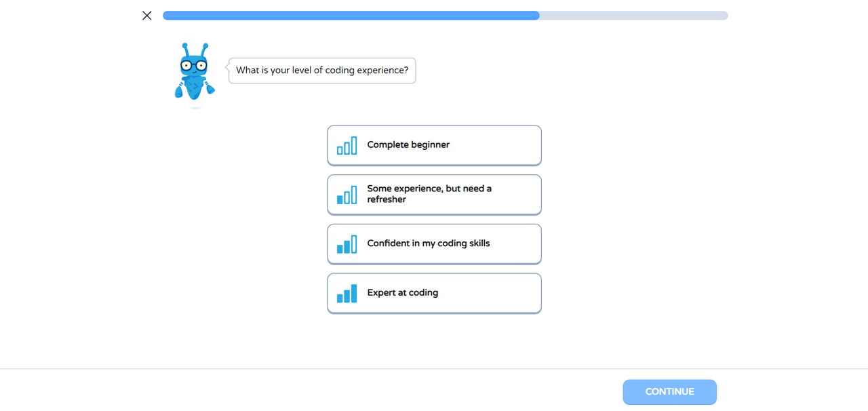Pick the Confident in my coding skills option
The width and height of the screenshot is (868, 411).
[434, 244]
